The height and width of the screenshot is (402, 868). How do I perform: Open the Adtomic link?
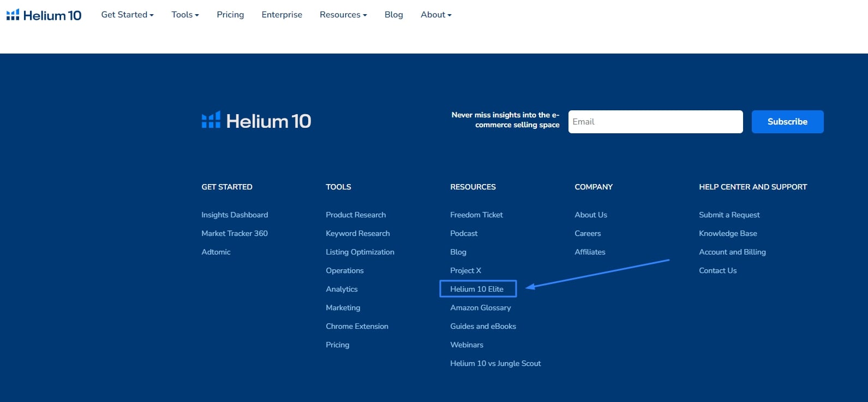point(216,252)
